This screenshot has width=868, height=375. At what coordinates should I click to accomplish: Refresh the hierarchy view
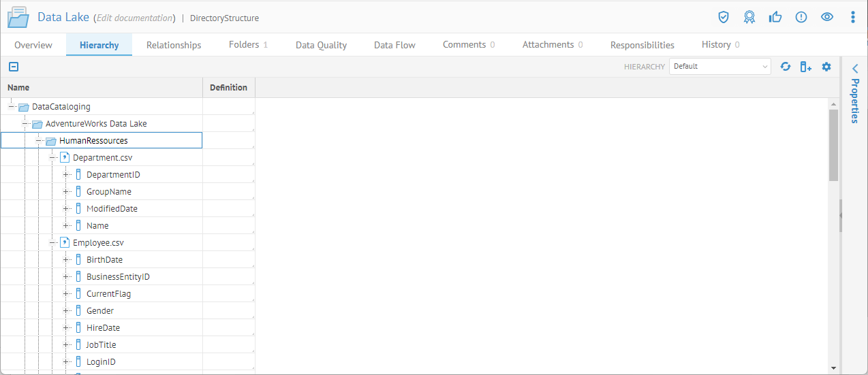tap(786, 67)
